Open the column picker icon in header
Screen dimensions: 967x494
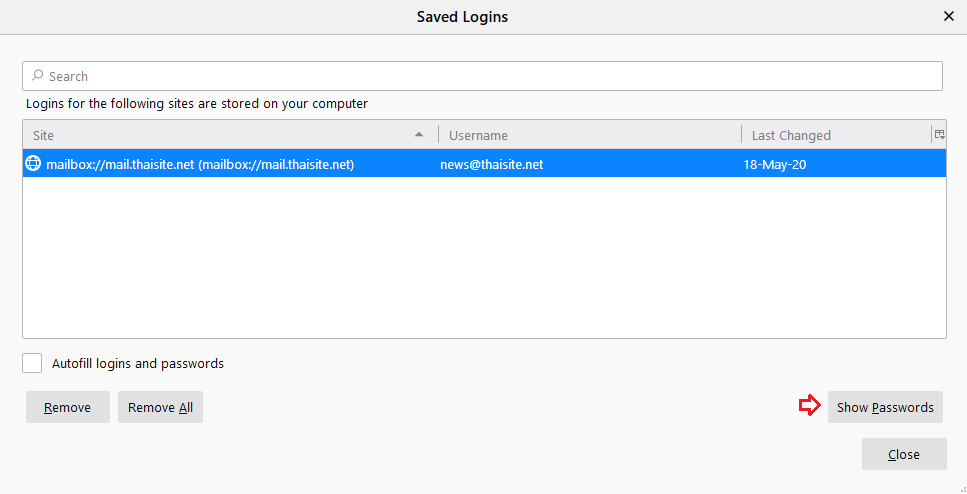pyautogui.click(x=939, y=134)
